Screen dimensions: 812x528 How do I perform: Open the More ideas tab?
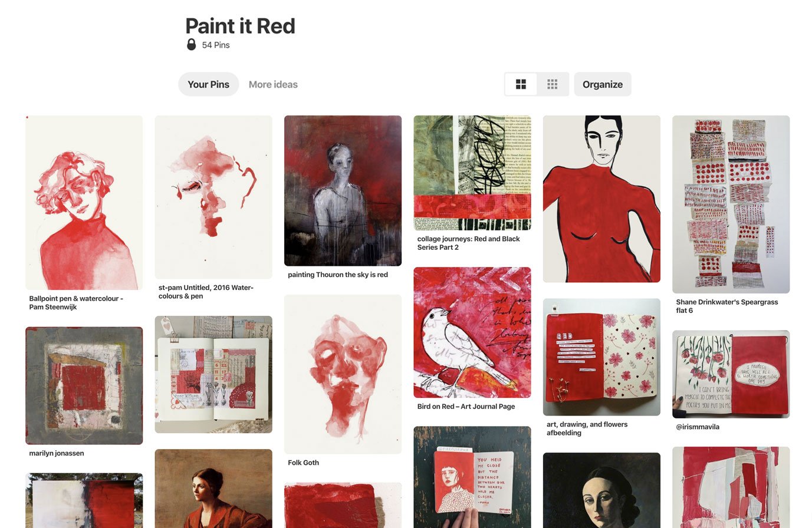(x=273, y=84)
